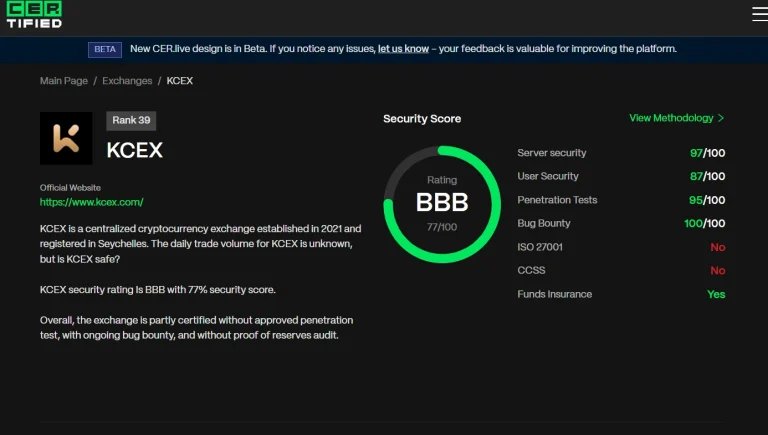Click the KCEX breadcrumb item
Viewport: 768px width, 435px height.
180,81
